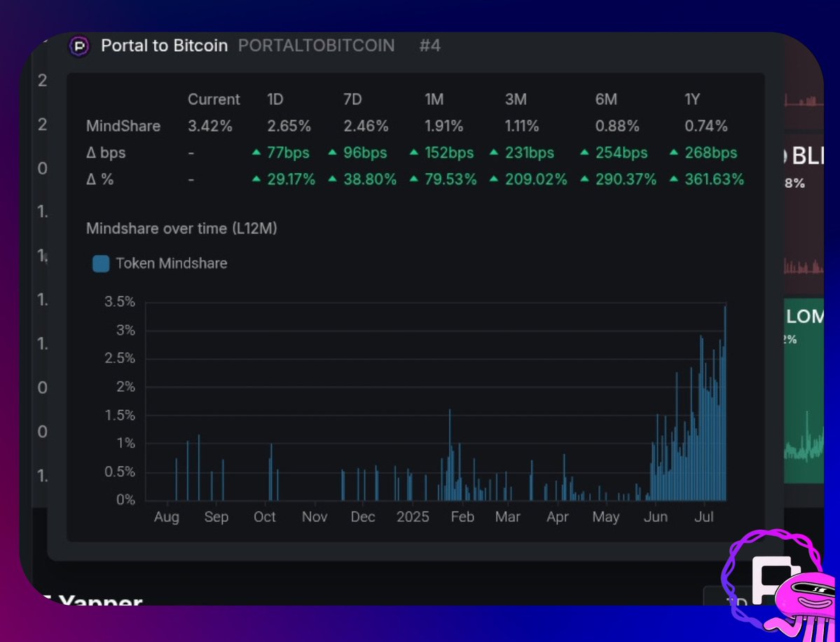Click the Jul x-axis label
Screen dimensions: 840x642
pyautogui.click(x=704, y=517)
